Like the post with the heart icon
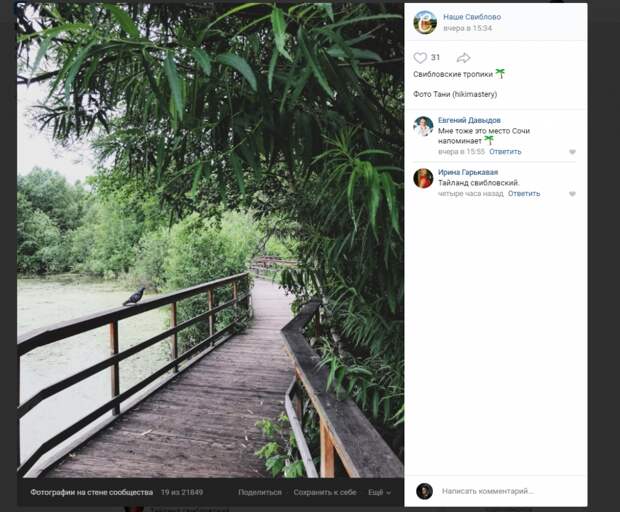The height and width of the screenshot is (512, 620). pos(420,58)
